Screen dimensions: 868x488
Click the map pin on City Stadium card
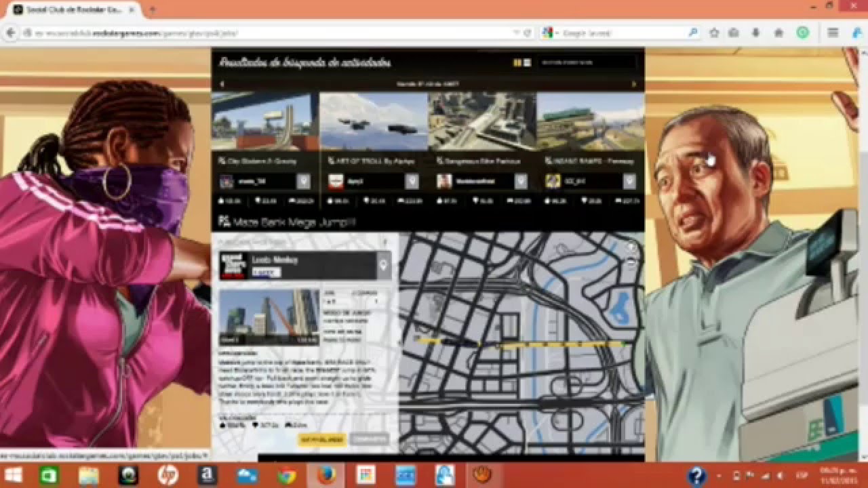point(303,181)
